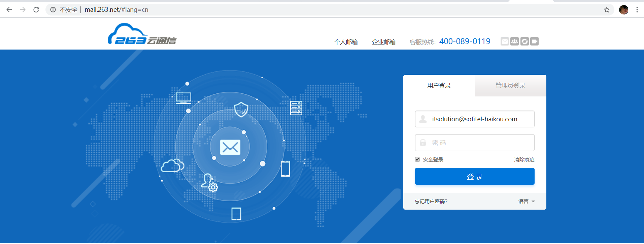This screenshot has width=644, height=244.
Task: Click the 263 cloud logo
Action: (142, 34)
